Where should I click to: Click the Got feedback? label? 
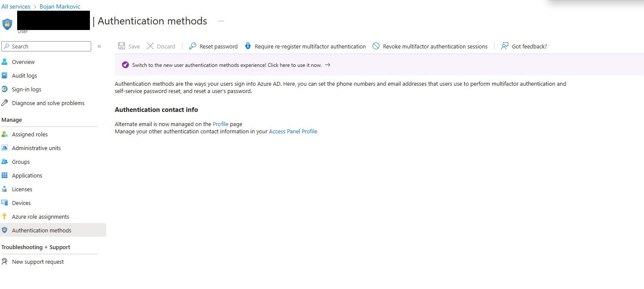click(x=529, y=46)
